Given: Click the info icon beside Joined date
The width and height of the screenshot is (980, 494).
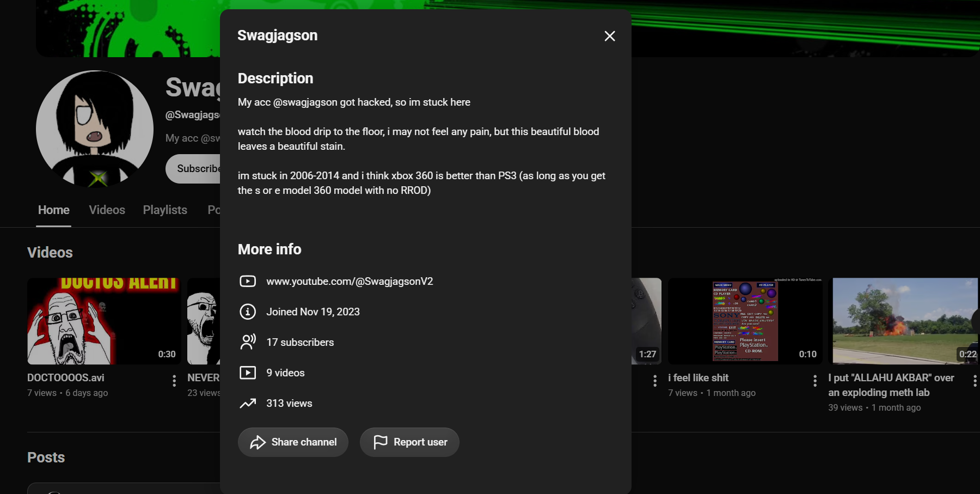Looking at the screenshot, I should pyautogui.click(x=248, y=312).
